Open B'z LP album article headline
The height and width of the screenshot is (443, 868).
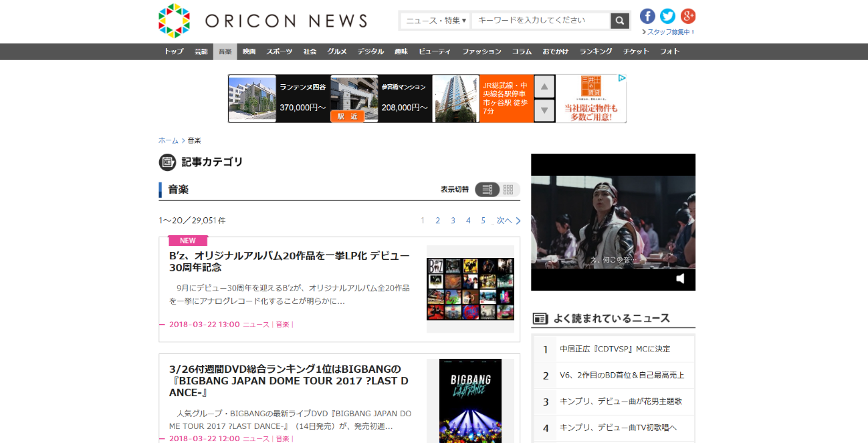[289, 261]
